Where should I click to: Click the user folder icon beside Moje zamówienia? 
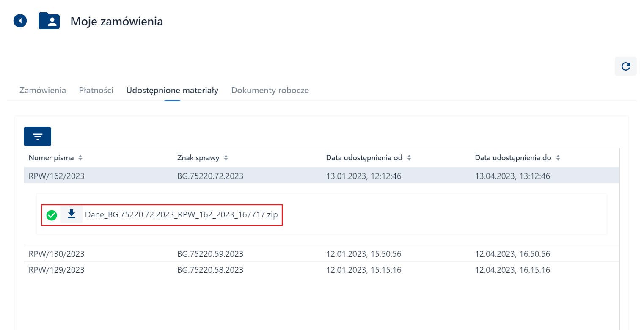coord(49,21)
